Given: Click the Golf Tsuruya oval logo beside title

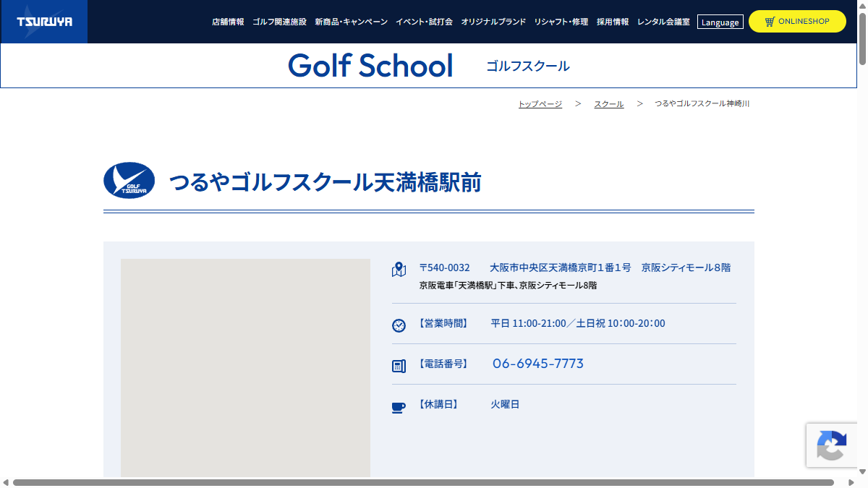Looking at the screenshot, I should [129, 181].
